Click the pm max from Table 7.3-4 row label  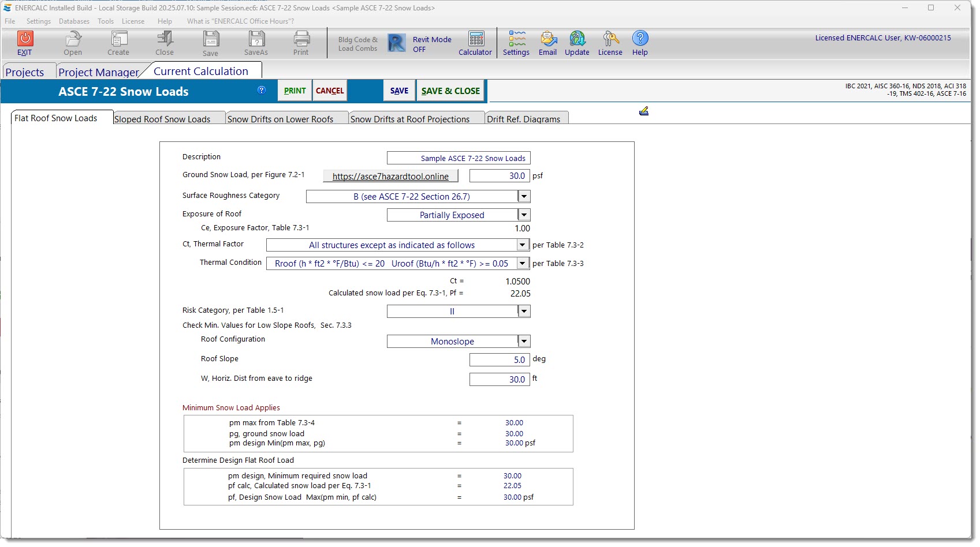272,423
